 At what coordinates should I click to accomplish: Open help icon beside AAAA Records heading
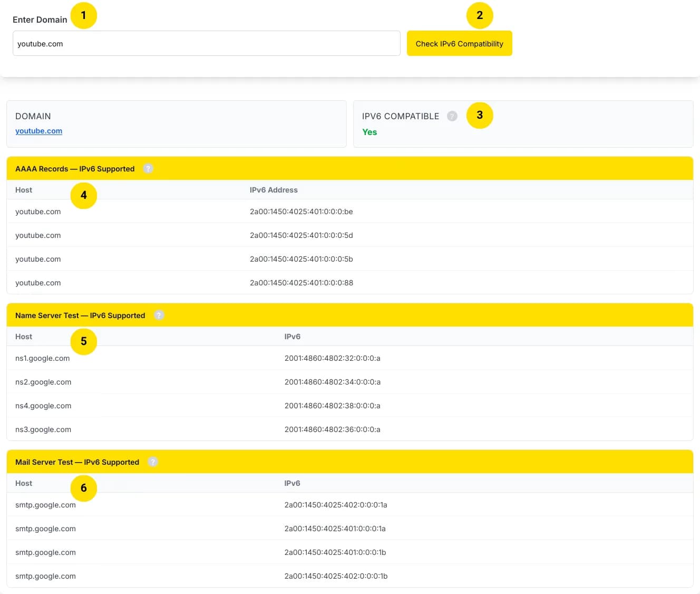click(x=148, y=169)
